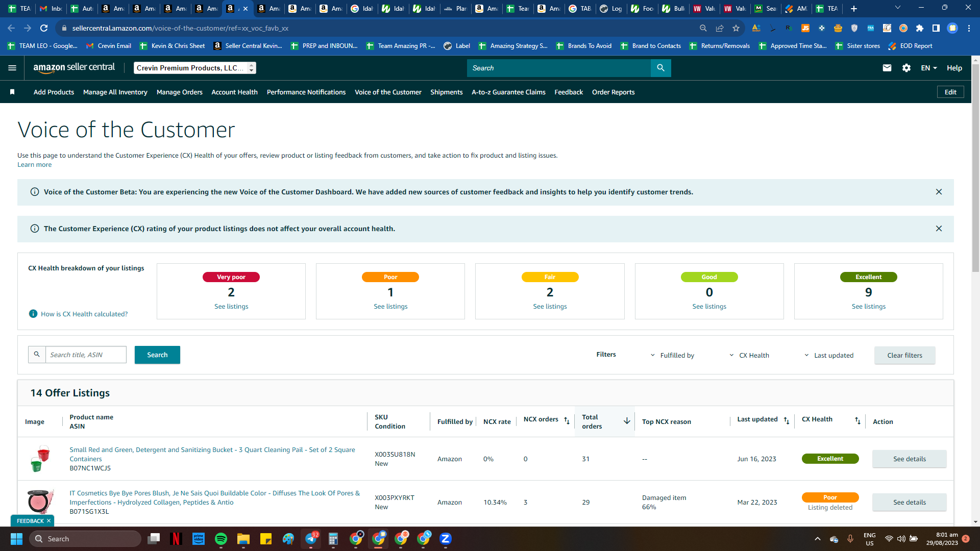Go back with the browser back arrow
Screen dimensions: 980x551
[11, 28]
